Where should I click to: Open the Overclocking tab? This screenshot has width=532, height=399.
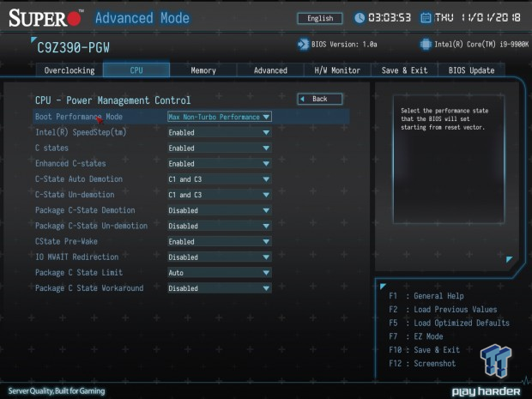[70, 70]
